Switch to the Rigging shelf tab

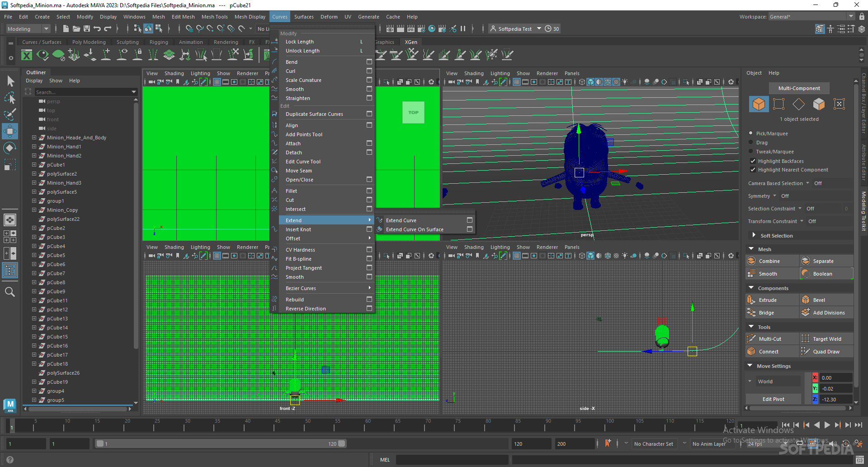159,42
